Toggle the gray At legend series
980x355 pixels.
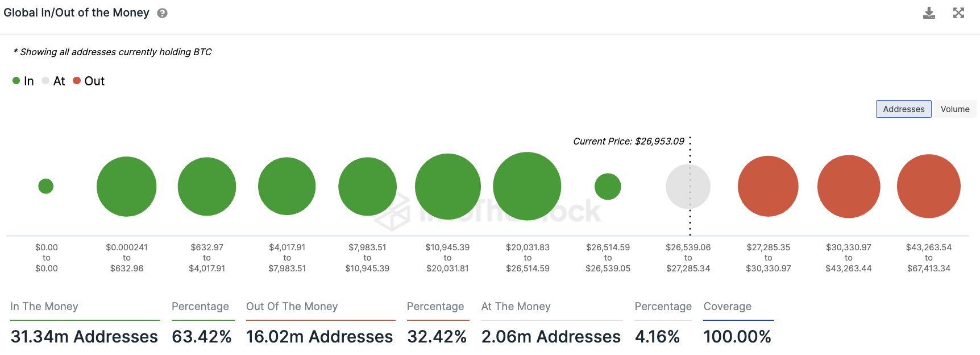pos(53,81)
